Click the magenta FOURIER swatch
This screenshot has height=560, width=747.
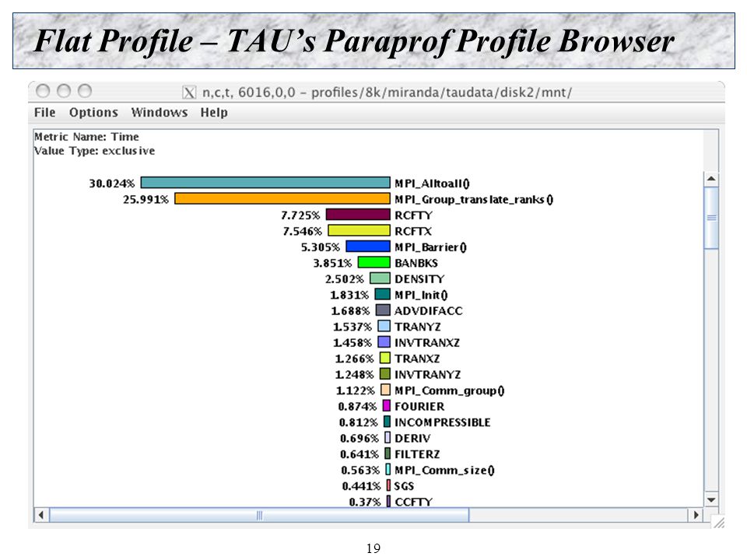coord(387,406)
